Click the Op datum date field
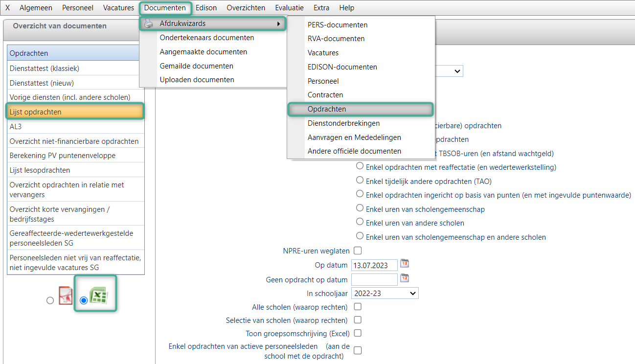 tap(374, 265)
